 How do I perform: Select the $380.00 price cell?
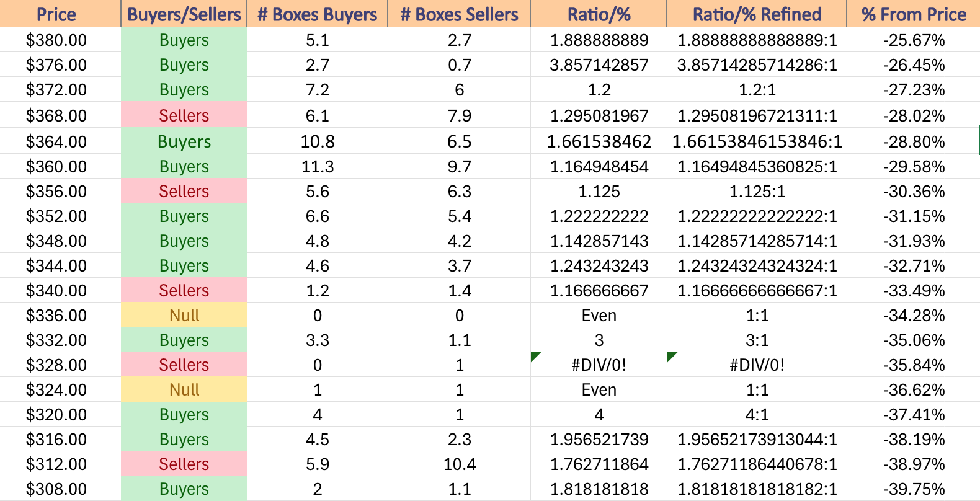(60, 40)
